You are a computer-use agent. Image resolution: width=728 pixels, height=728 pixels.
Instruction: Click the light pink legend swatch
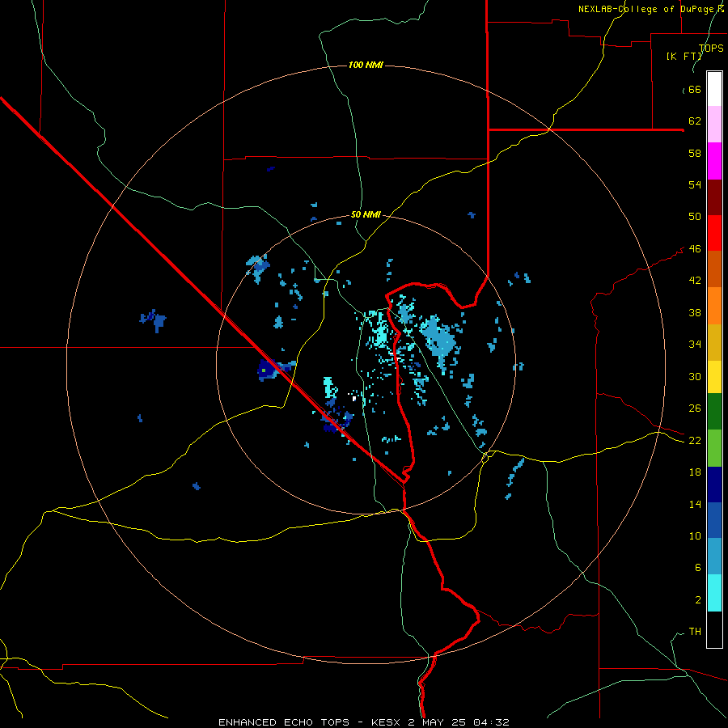coord(714,125)
